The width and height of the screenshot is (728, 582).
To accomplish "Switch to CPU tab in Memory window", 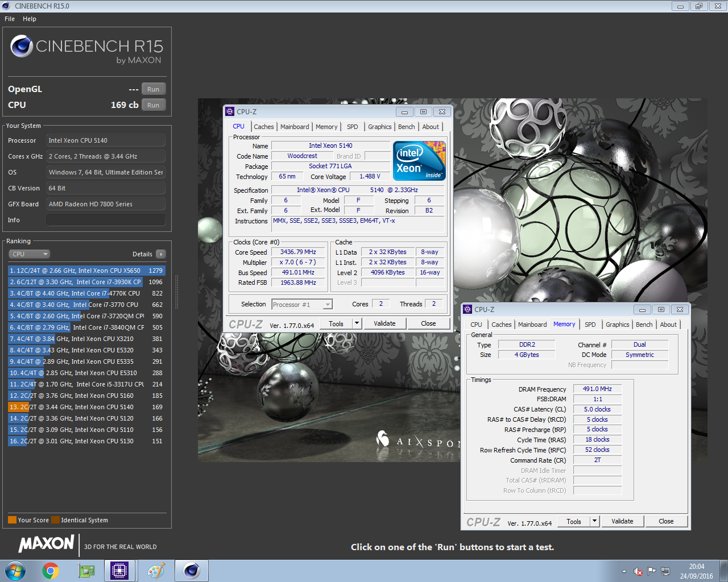I will (x=476, y=325).
